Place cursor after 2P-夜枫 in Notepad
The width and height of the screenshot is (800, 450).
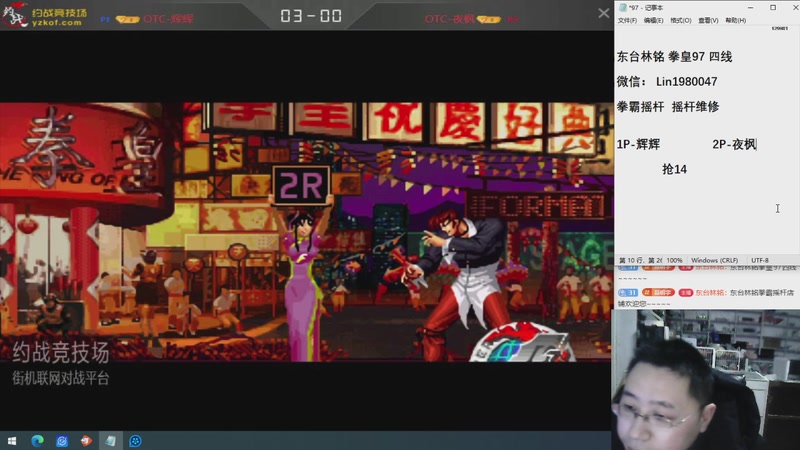(x=757, y=144)
